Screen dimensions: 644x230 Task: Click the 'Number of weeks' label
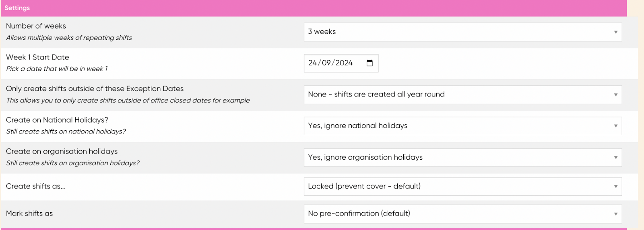pyautogui.click(x=36, y=26)
